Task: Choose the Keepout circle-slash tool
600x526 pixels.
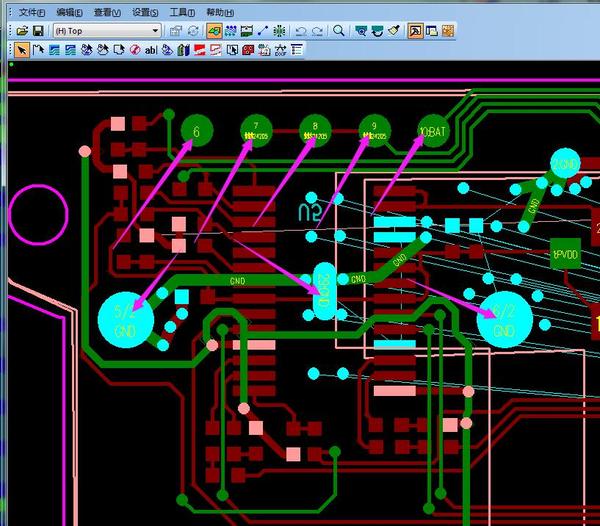Action: point(135,50)
